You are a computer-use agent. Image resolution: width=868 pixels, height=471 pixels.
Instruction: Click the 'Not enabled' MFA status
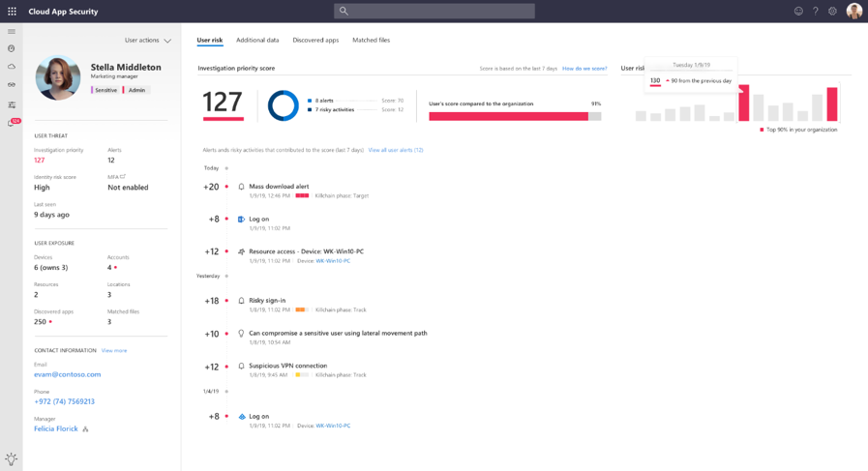click(x=128, y=188)
